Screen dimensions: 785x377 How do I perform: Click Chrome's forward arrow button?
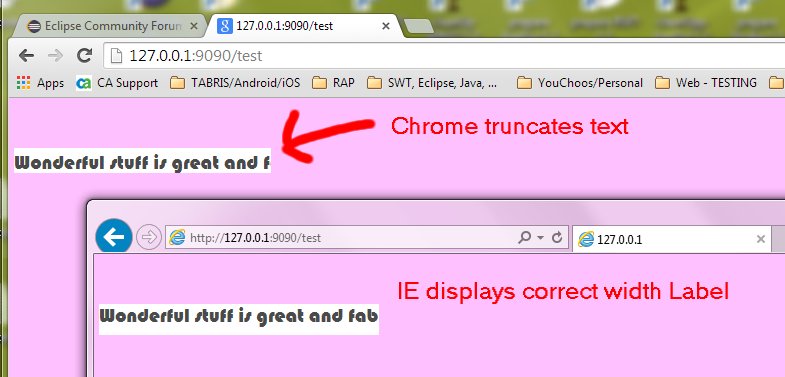pyautogui.click(x=56, y=56)
